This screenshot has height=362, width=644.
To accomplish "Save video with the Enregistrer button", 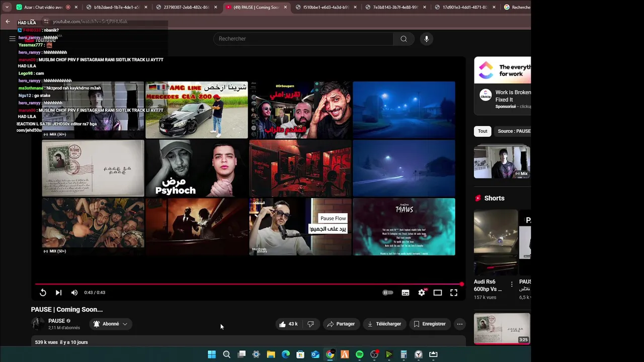I will 430,324.
